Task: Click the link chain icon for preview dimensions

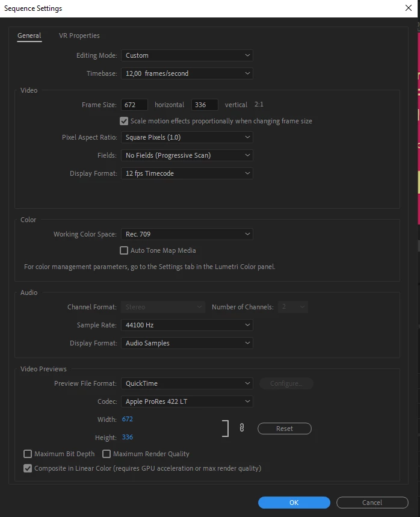Action: pyautogui.click(x=242, y=428)
